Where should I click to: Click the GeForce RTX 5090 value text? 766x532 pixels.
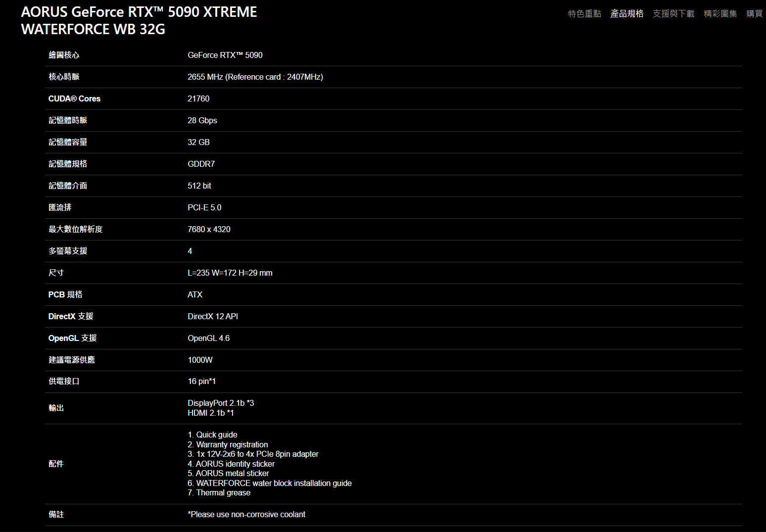click(225, 55)
